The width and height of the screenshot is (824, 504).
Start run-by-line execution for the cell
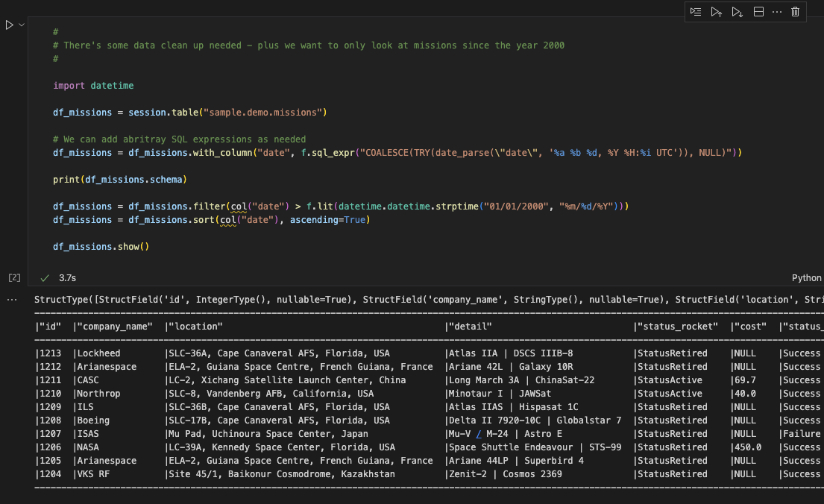coord(695,11)
